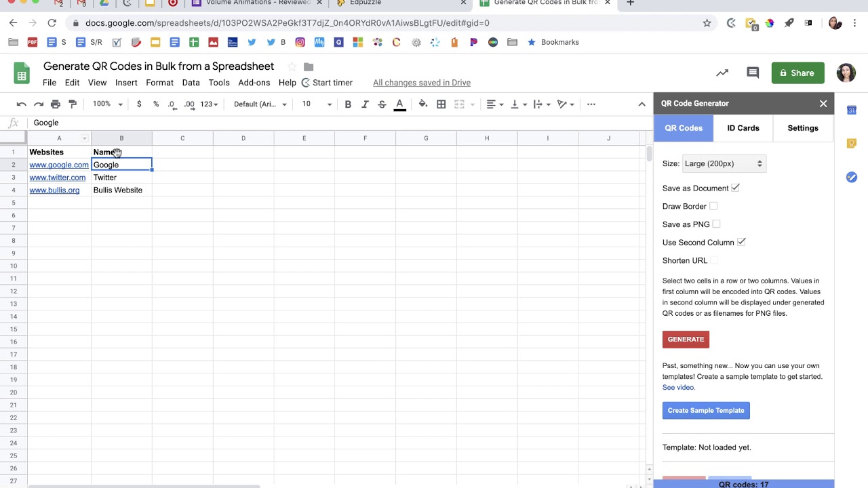Screen dimensions: 868x488
Task: Reload the browser page
Action: (52, 23)
